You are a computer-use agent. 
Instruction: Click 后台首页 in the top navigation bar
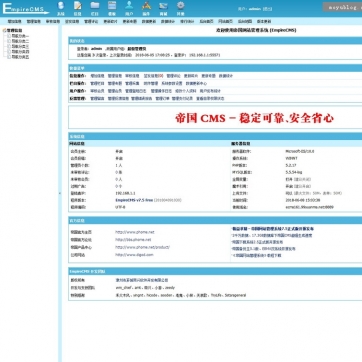[x=206, y=21]
